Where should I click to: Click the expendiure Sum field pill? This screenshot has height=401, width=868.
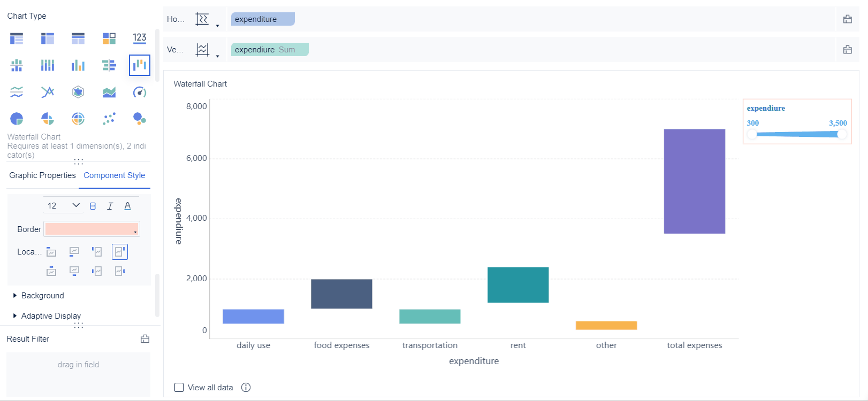point(270,50)
